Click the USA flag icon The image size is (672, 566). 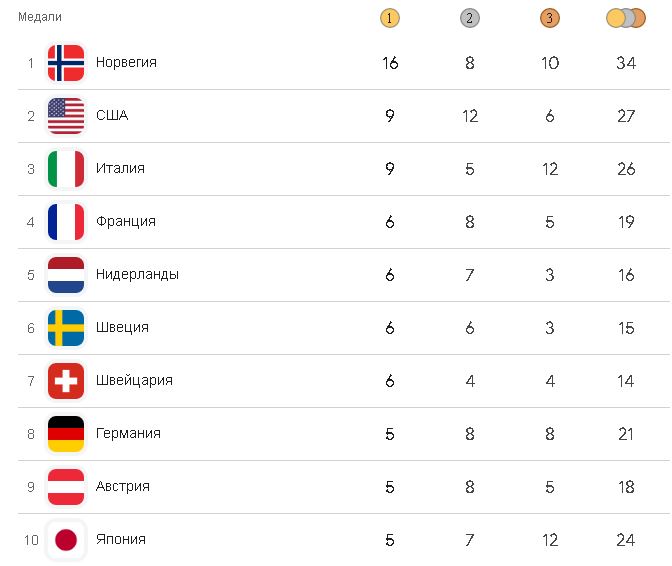[66, 116]
